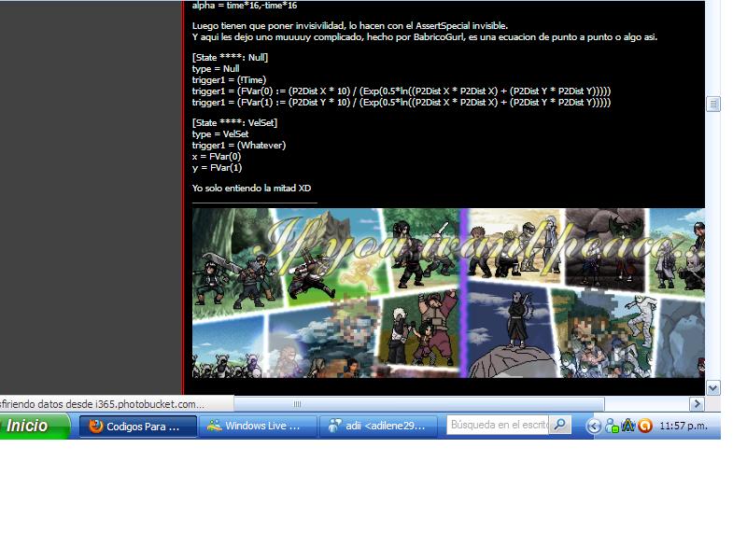
Task: Open the Inicio start menu
Action: [35, 426]
